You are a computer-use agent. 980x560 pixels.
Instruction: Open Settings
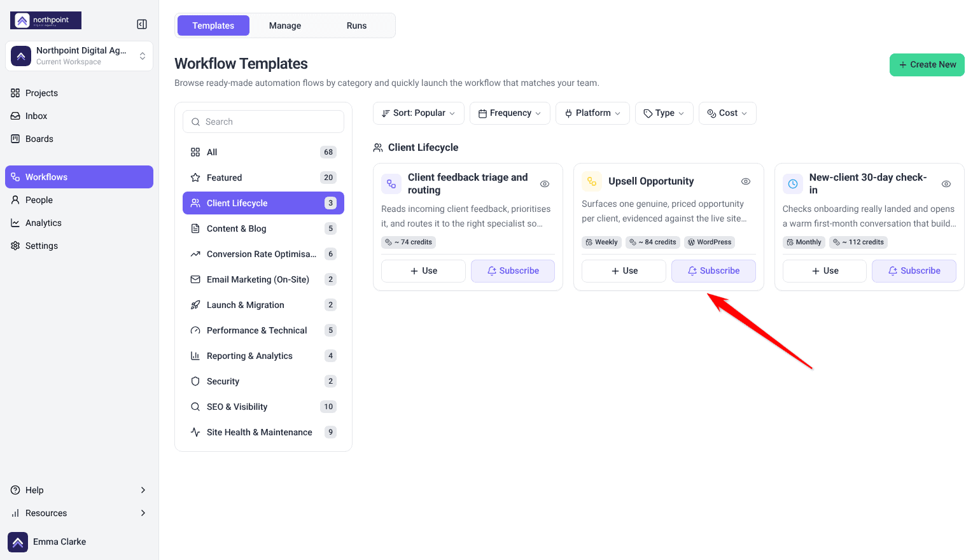tap(79, 246)
